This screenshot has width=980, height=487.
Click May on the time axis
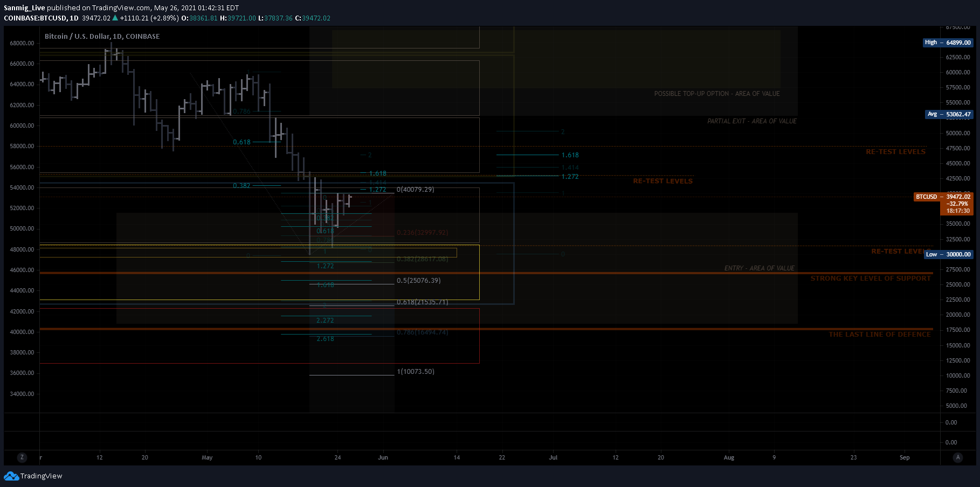coord(207,457)
